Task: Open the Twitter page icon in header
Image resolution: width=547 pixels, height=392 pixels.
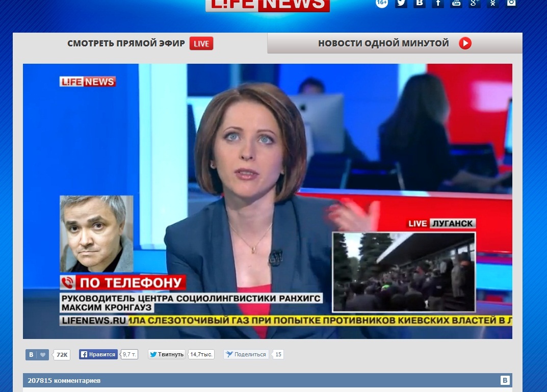Action: pyautogui.click(x=401, y=3)
